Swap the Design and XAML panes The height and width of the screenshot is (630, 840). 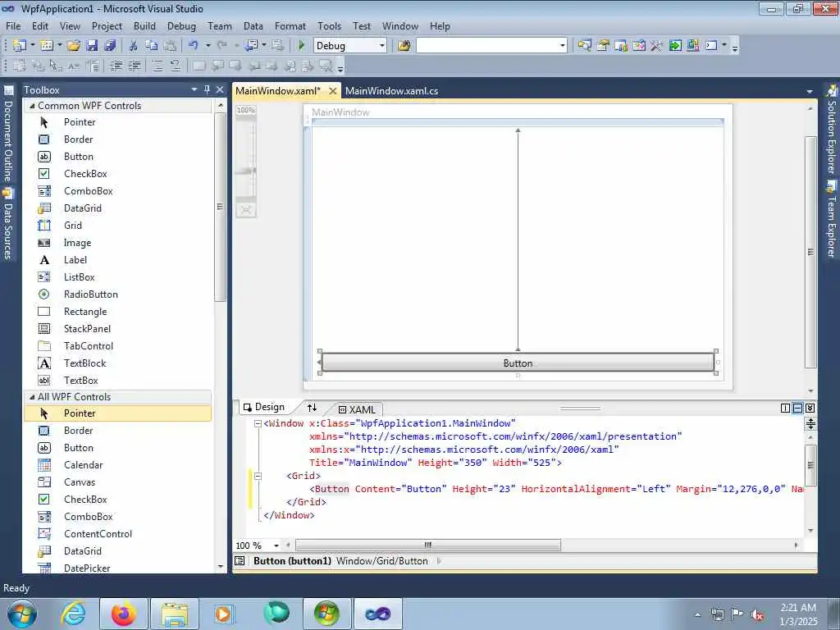point(312,407)
